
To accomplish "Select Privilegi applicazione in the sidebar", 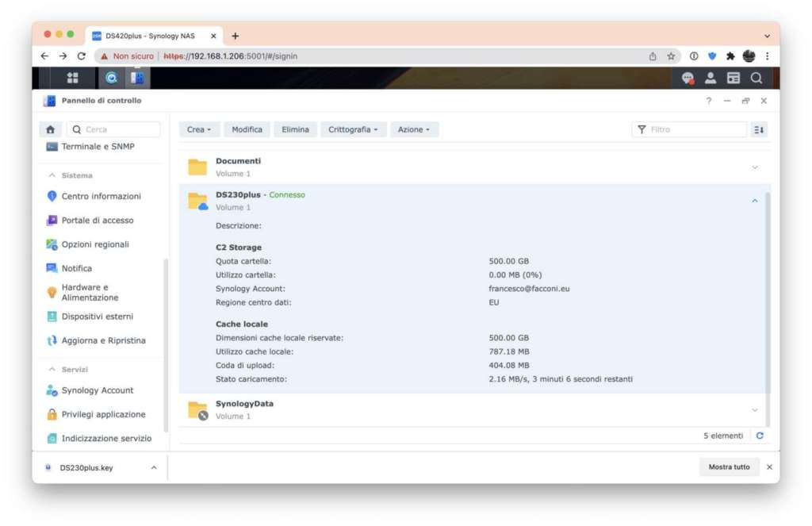I will click(x=103, y=414).
